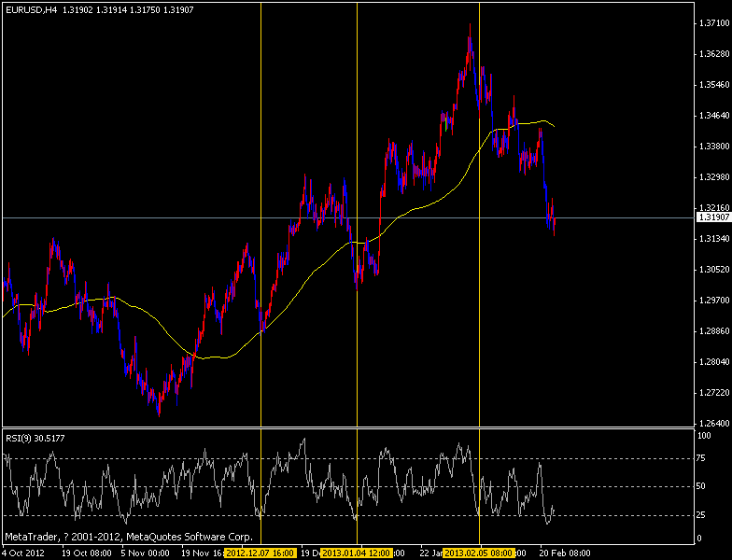Click the 1.37100 price scale value
The height and width of the screenshot is (560, 732).
[713, 22]
